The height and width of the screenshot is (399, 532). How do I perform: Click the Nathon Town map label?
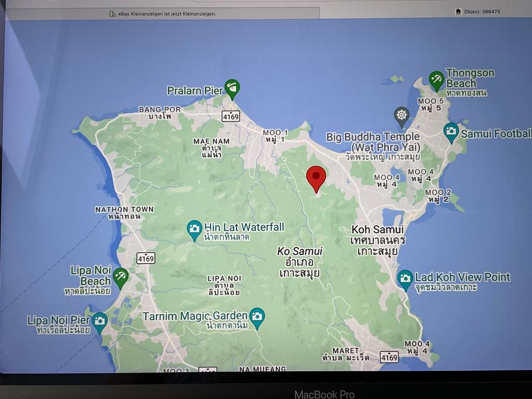click(x=124, y=209)
